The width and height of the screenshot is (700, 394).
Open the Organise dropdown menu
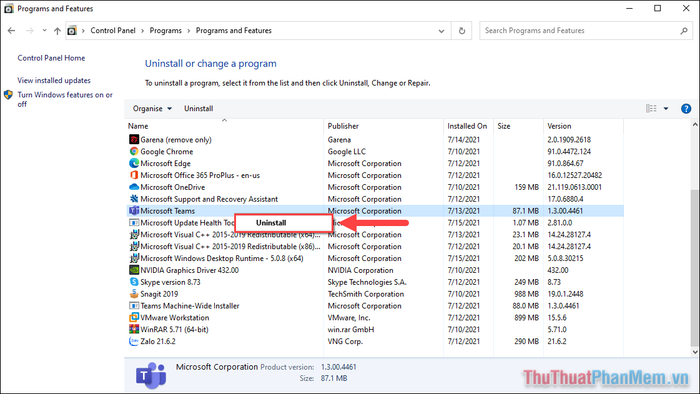coord(152,108)
